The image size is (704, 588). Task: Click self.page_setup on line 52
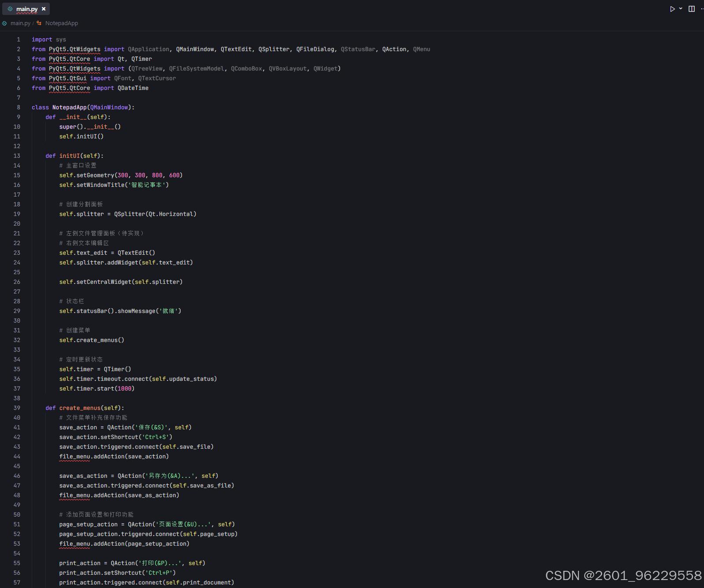[x=209, y=534]
